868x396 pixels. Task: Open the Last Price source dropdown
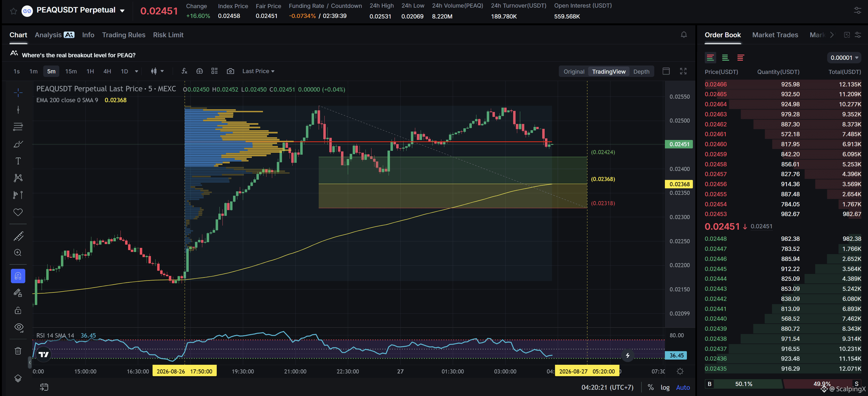coord(258,71)
